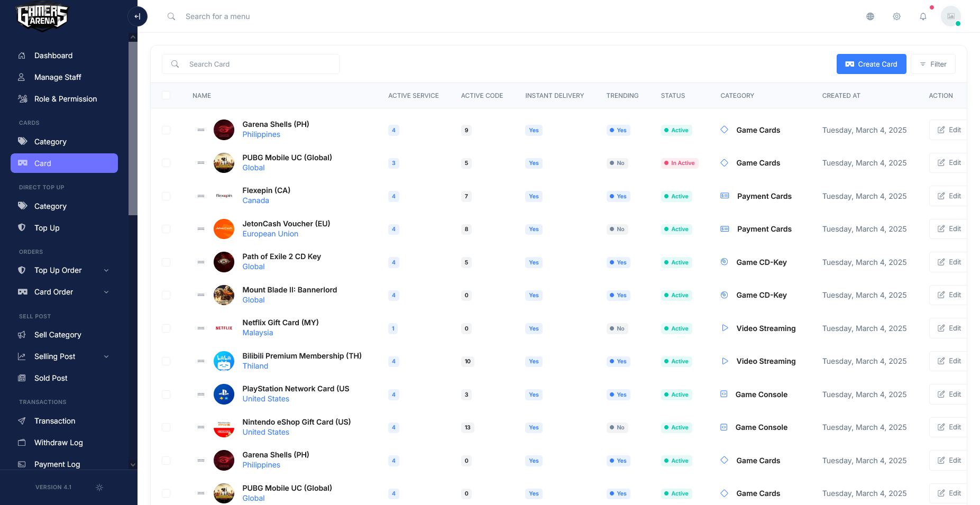This screenshot has height=505, width=980.
Task: Click Payment Cards category icon for Flexepin
Action: [x=725, y=196]
